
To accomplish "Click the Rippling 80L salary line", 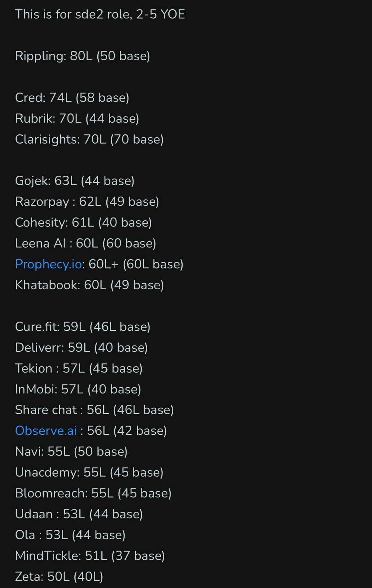I will 82,56.
